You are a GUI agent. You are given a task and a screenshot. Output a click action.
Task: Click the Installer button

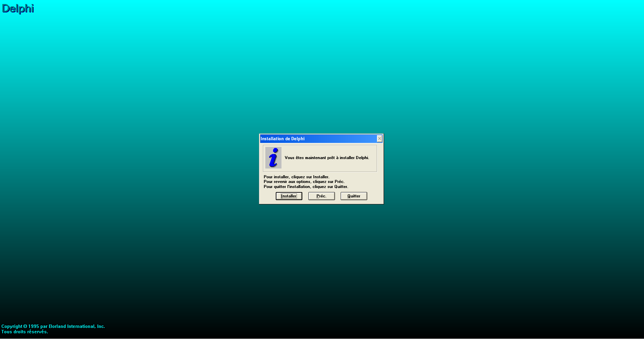coord(289,196)
